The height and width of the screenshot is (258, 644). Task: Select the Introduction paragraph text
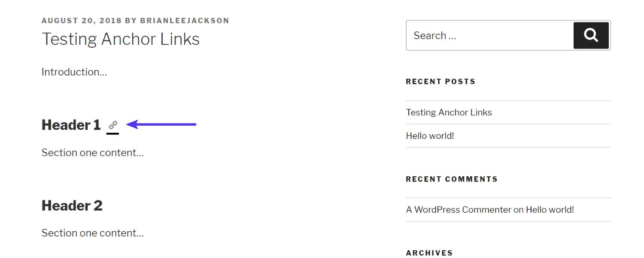pyautogui.click(x=74, y=72)
